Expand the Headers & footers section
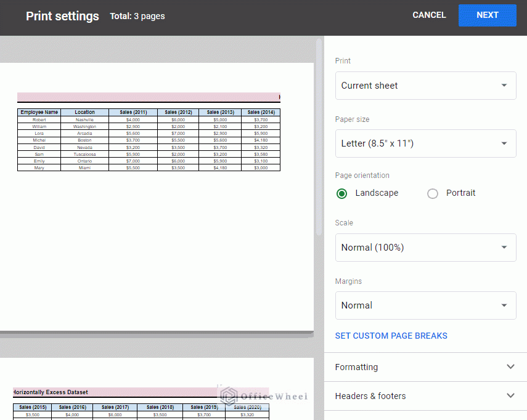 370,396
